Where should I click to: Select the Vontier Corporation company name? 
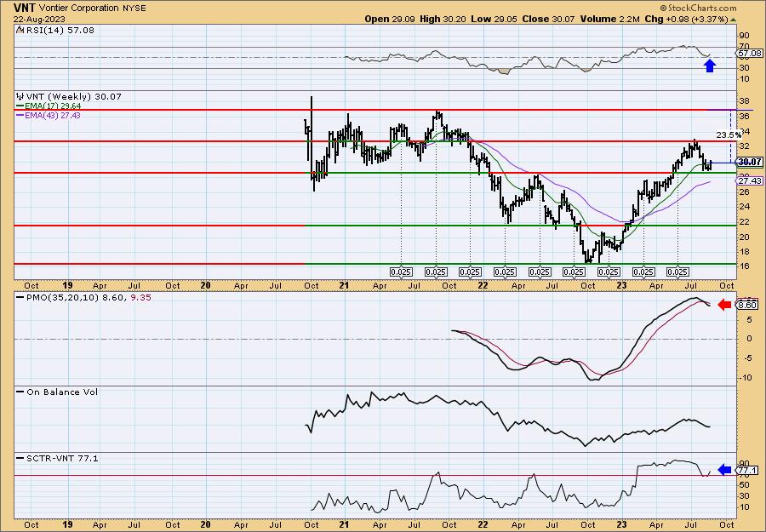(78, 8)
